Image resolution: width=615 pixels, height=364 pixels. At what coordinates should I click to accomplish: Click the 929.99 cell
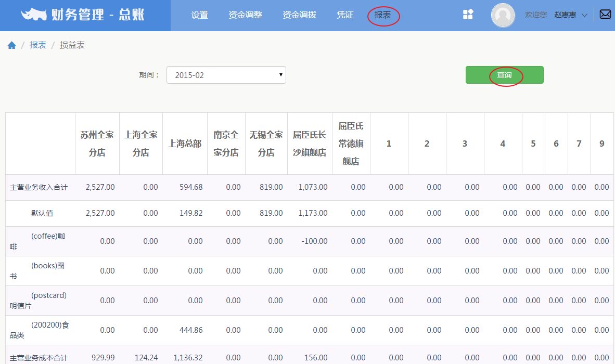(x=103, y=358)
